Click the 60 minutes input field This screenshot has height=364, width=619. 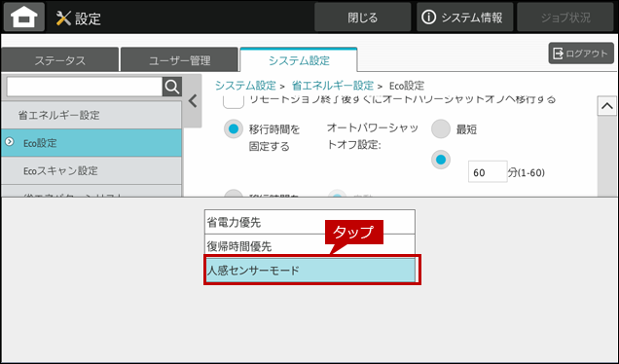click(488, 171)
